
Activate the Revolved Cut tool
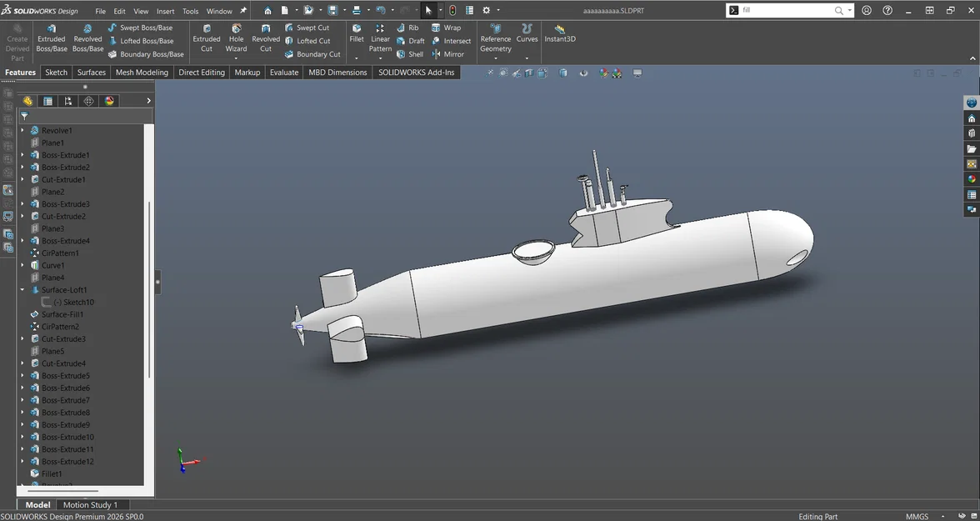tap(265, 37)
